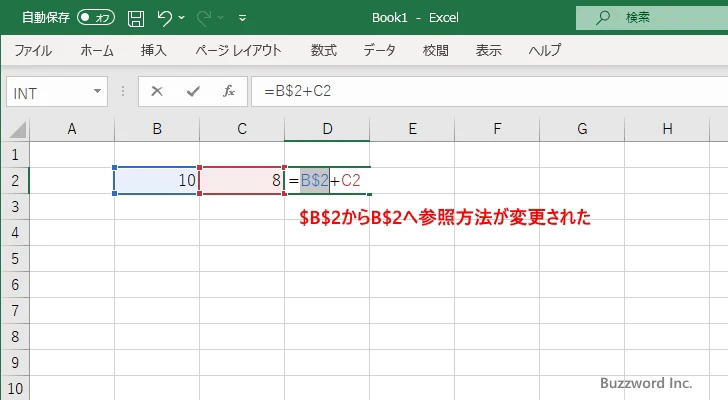The image size is (728, 400).
Task: Select column D header
Action: click(x=327, y=129)
